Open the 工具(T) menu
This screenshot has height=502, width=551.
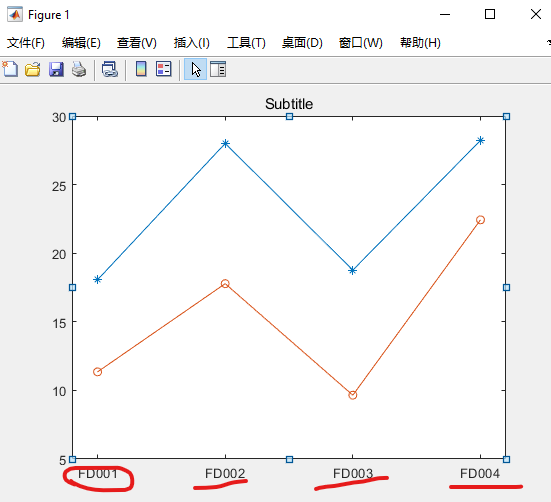coord(246,43)
